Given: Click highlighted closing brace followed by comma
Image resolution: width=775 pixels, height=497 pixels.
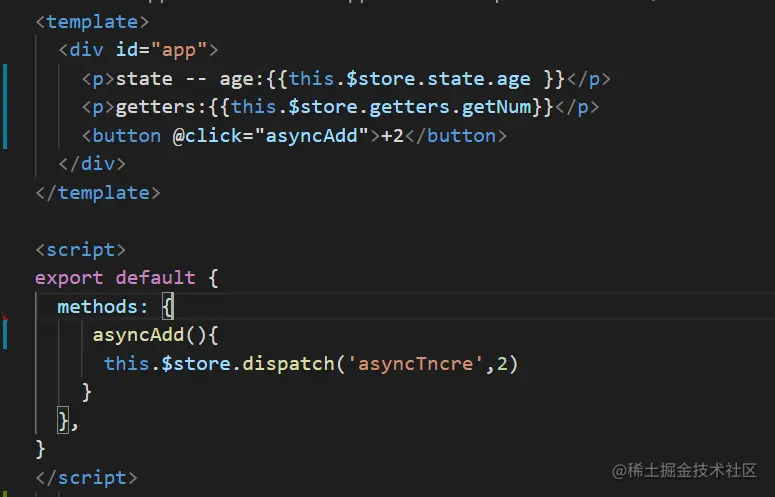Looking at the screenshot, I should pyautogui.click(x=63, y=420).
